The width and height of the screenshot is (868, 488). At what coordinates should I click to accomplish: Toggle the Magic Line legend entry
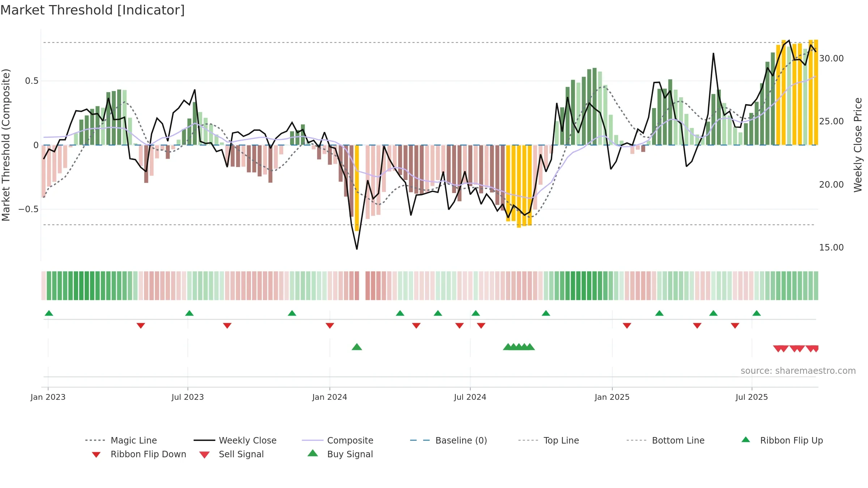[x=121, y=440]
